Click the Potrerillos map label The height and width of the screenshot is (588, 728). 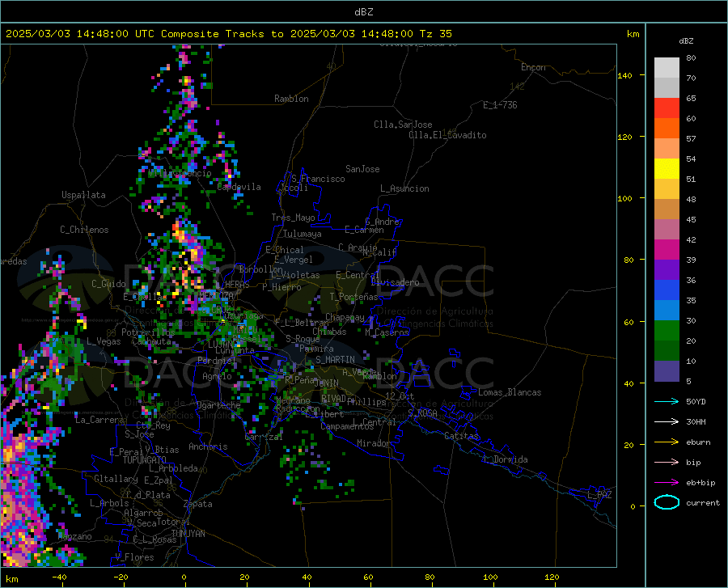[148, 332]
